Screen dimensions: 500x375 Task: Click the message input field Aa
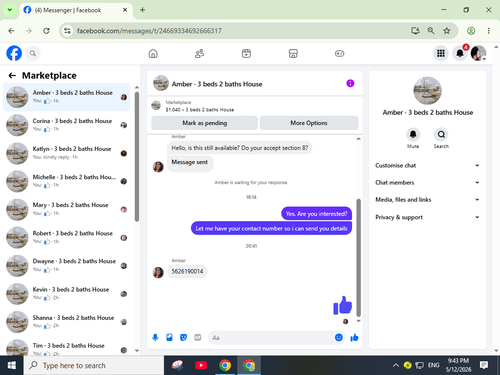tap(270, 338)
